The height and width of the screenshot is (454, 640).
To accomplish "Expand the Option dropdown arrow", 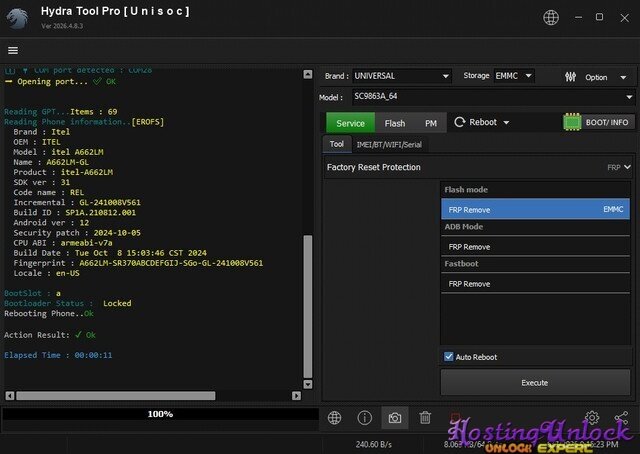I will 623,78.
